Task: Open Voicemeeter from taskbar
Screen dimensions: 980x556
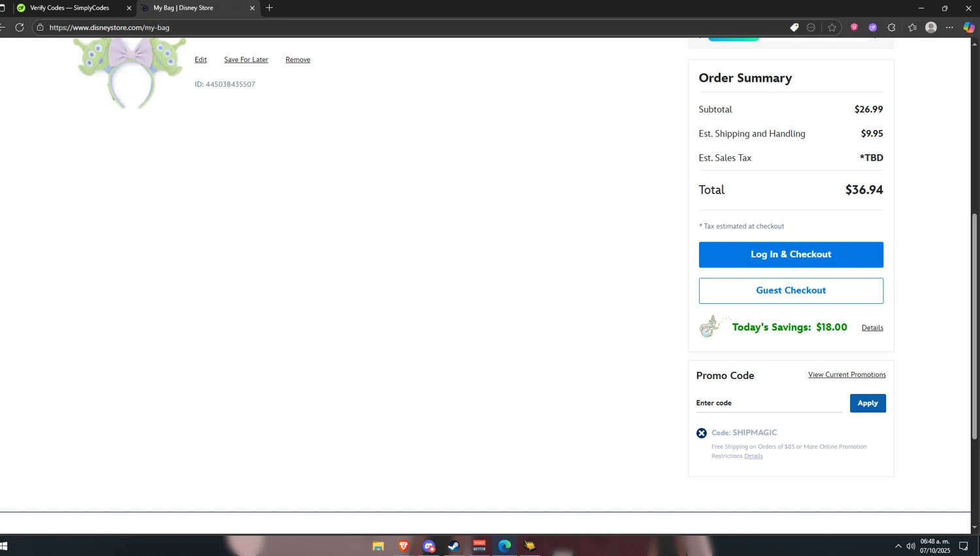Action: (480, 546)
